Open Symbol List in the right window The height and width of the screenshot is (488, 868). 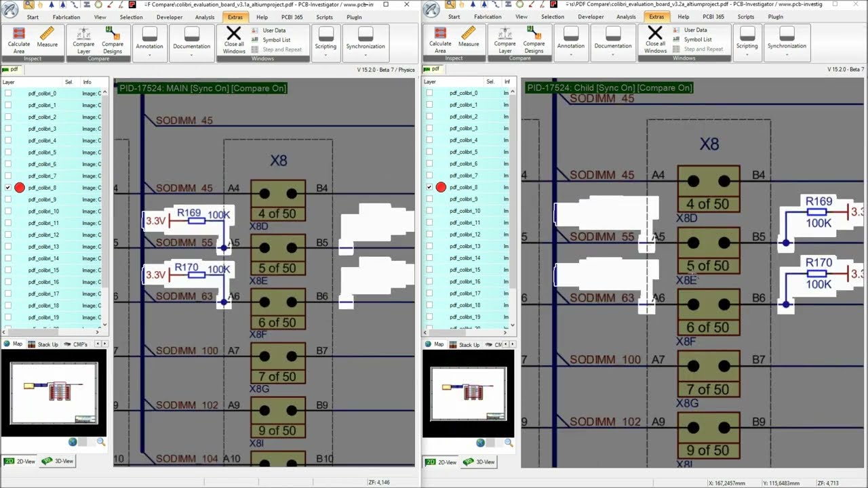692,39
